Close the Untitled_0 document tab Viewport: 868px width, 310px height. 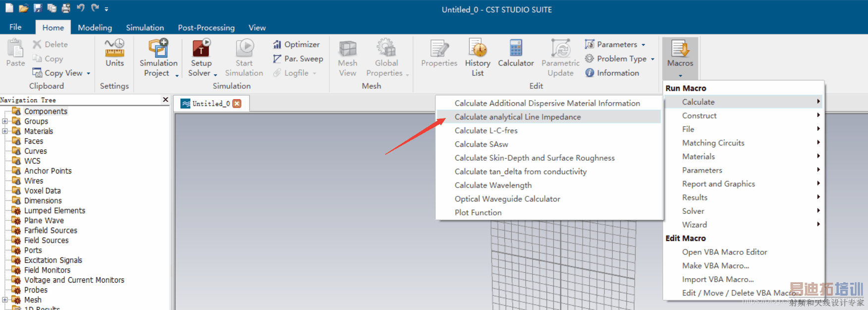[x=237, y=103]
